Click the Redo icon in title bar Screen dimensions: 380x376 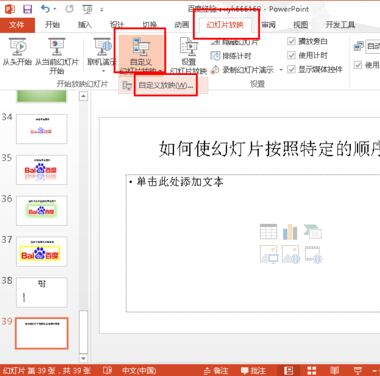tap(69, 9)
